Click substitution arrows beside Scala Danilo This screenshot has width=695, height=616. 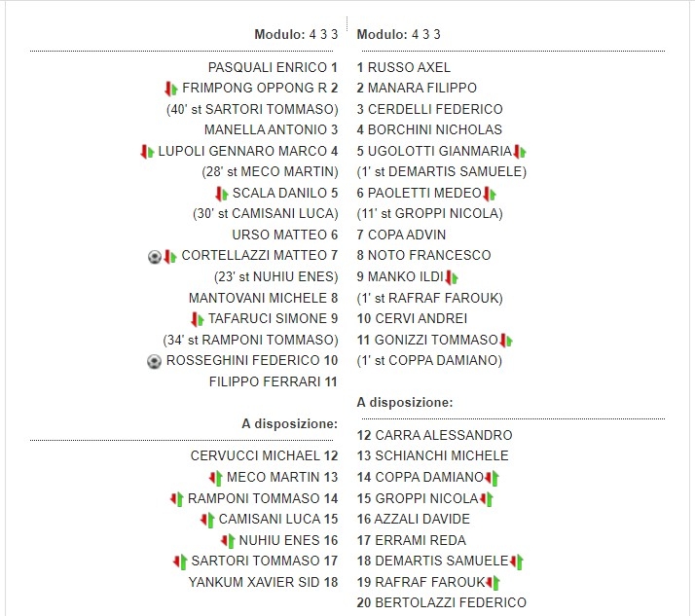[x=221, y=194]
